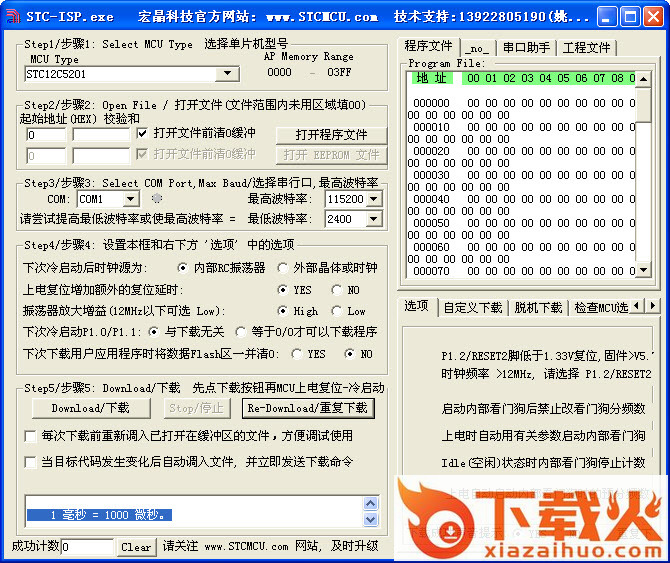Click message log scroll down arrow

click(370, 519)
